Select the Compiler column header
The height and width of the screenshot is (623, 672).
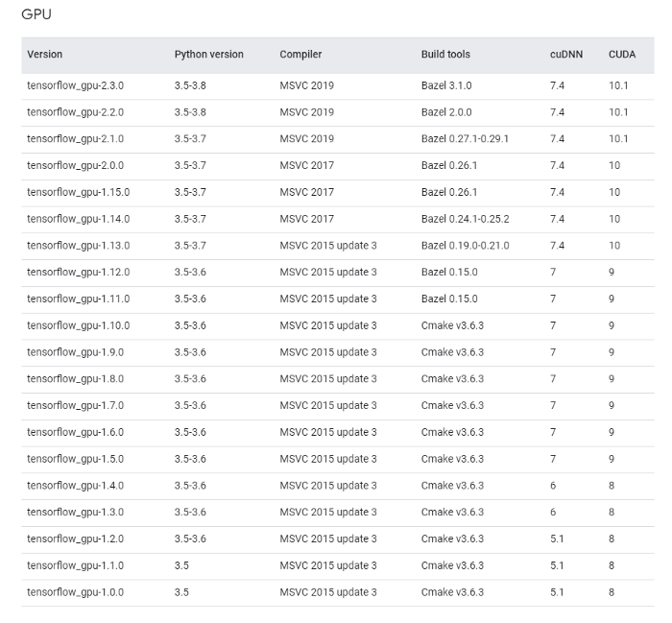coord(300,55)
